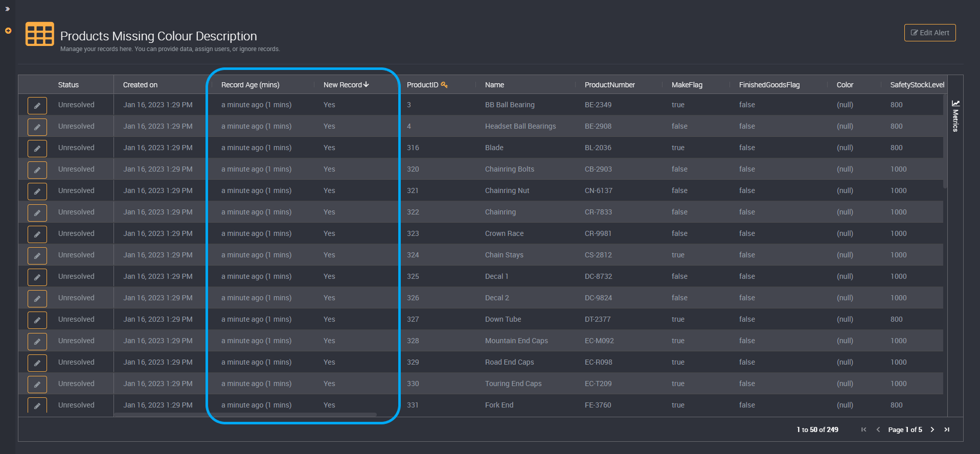Open the Down Tube edit pencil
This screenshot has height=454, width=980.
pyautogui.click(x=37, y=320)
